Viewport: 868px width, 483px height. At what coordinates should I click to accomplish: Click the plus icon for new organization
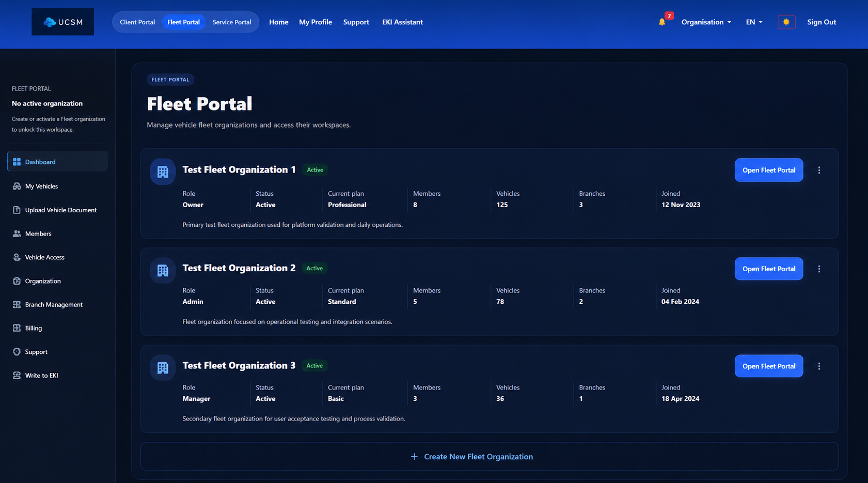click(x=414, y=457)
